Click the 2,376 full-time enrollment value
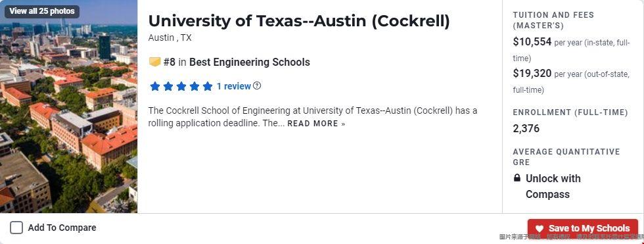Screen dimensions: 644x244 tap(526, 128)
